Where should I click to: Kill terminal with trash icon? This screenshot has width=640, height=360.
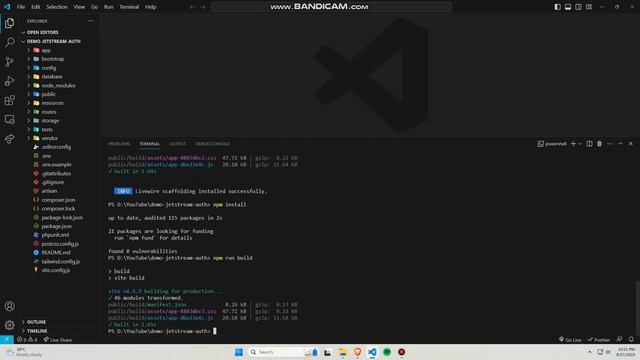599,144
